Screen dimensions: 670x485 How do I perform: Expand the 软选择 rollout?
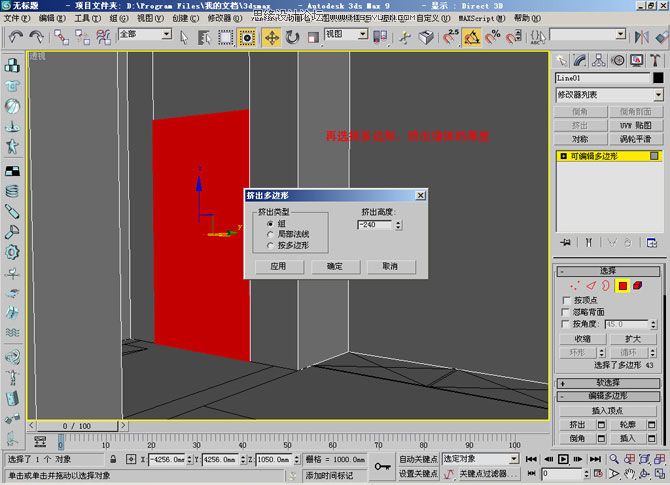(608, 383)
